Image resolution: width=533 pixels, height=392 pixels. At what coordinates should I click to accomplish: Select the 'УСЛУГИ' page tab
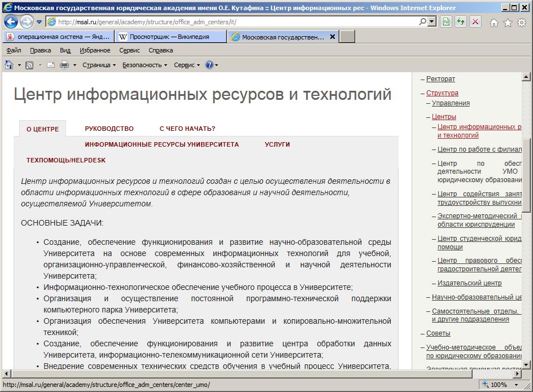coord(277,144)
